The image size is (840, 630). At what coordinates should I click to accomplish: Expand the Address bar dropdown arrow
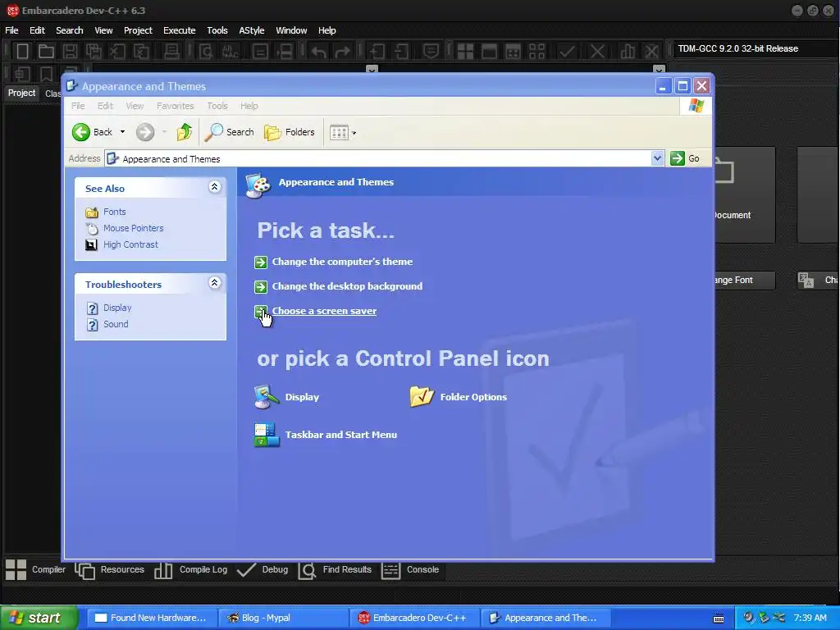pyautogui.click(x=657, y=158)
